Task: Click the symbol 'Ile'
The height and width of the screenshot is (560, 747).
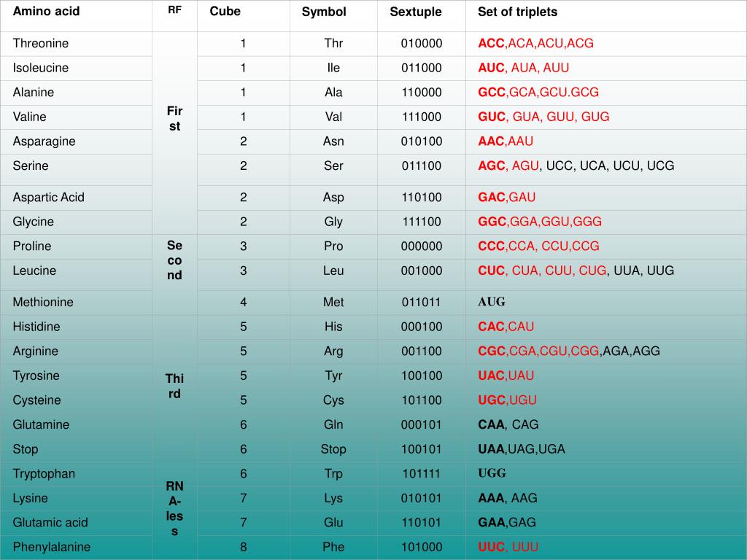Action: (333, 68)
